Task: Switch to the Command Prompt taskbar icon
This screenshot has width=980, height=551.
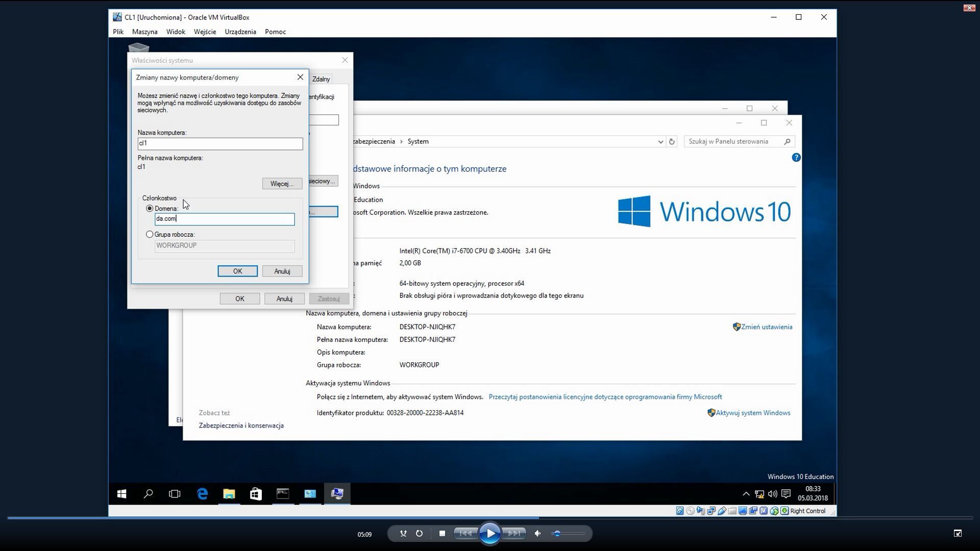Action: [283, 494]
